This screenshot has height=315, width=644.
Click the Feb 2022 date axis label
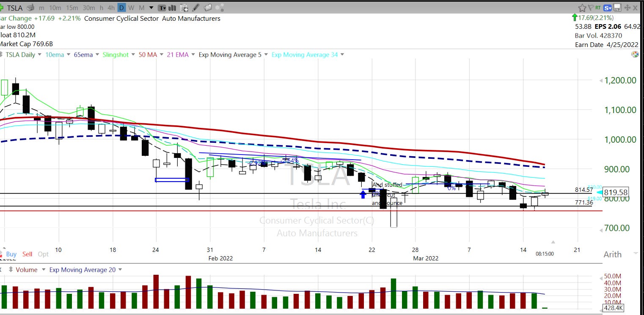click(220, 258)
